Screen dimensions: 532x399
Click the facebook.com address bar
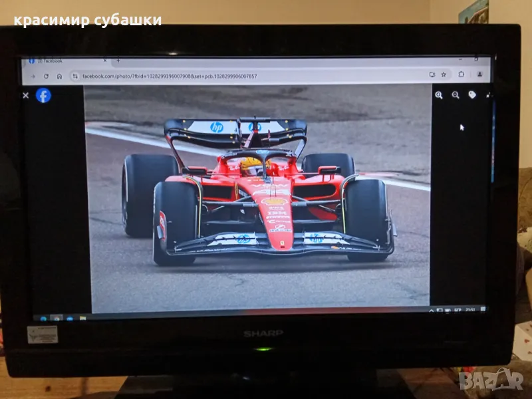pos(199,76)
